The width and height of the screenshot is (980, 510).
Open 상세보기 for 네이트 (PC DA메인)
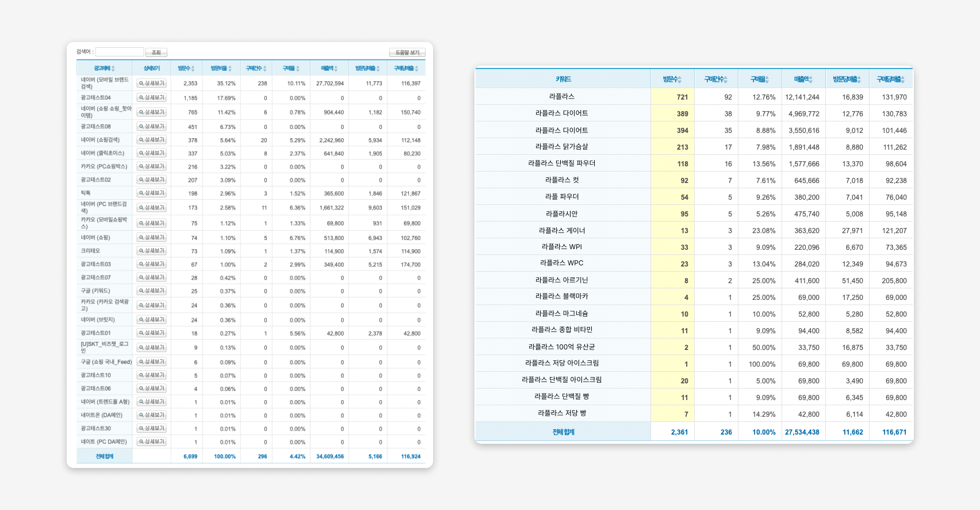pyautogui.click(x=151, y=442)
